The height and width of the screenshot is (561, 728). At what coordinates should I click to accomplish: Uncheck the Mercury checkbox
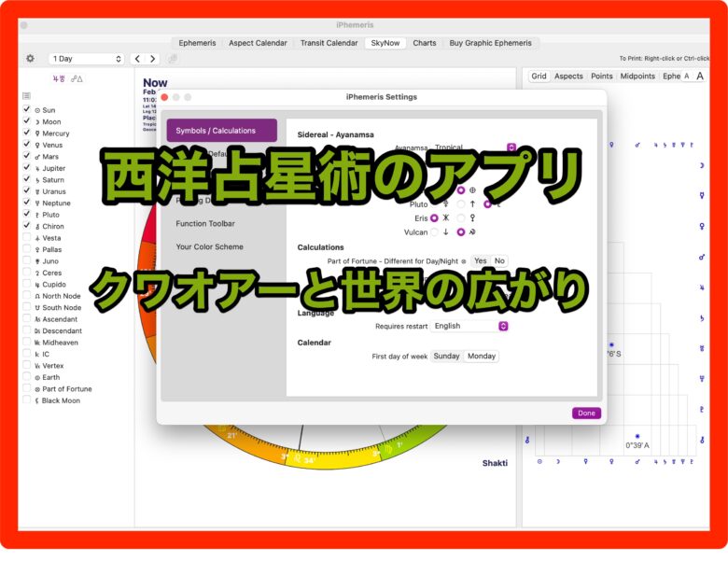pos(27,133)
